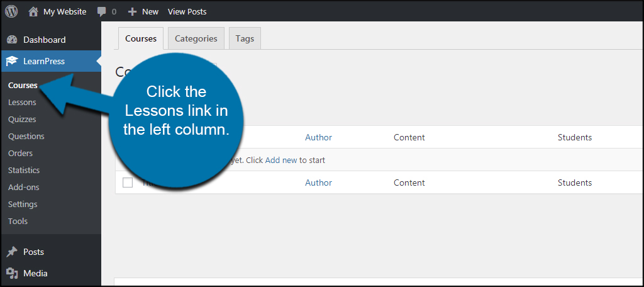Select the Courses tab
This screenshot has width=644, height=287.
(x=141, y=38)
